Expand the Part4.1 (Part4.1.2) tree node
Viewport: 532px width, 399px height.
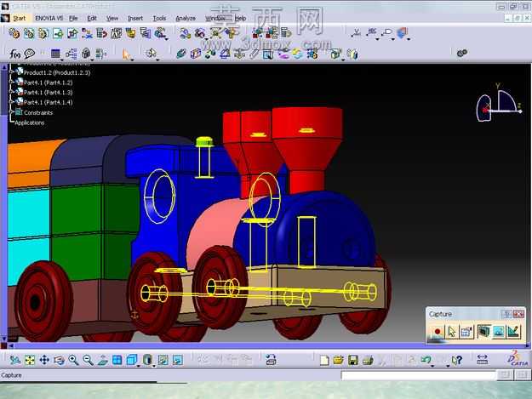tap(10, 82)
